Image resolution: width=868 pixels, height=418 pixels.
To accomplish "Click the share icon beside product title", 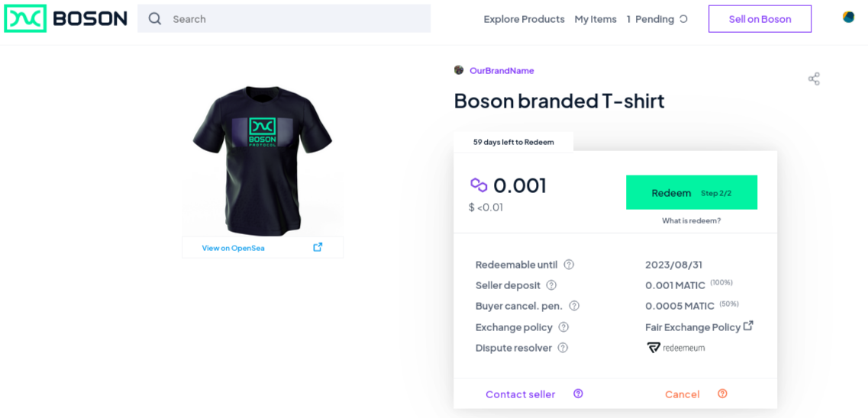I will [814, 79].
